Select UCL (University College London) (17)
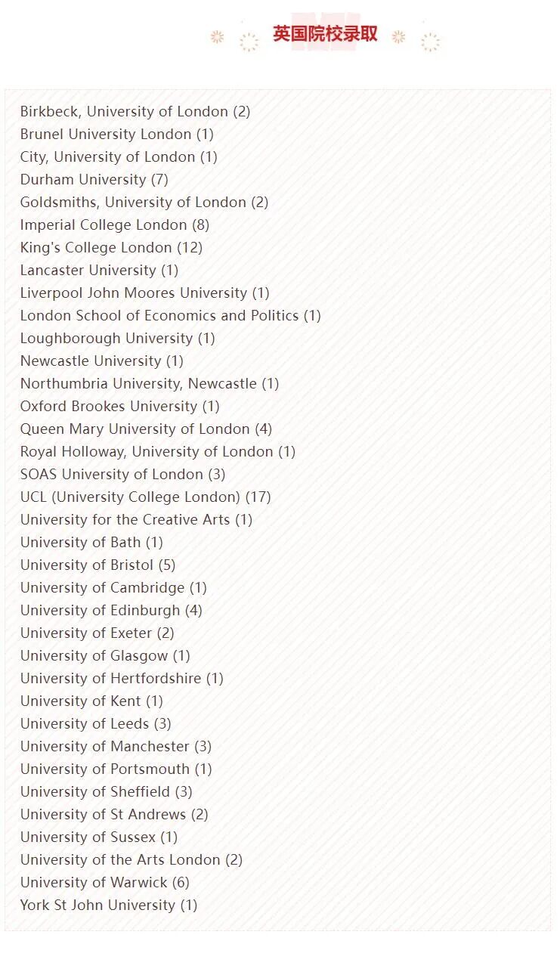Viewport: 560px width, 975px height. [x=146, y=497]
